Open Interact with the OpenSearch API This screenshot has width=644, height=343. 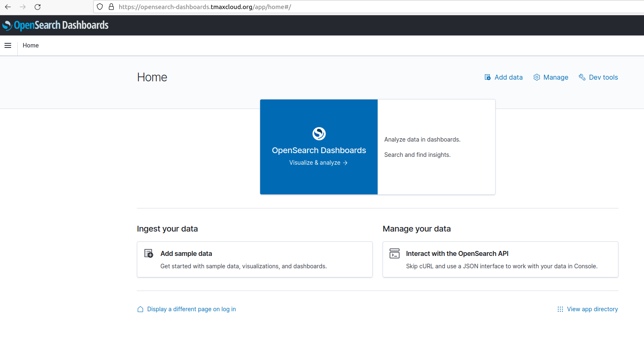pos(457,253)
